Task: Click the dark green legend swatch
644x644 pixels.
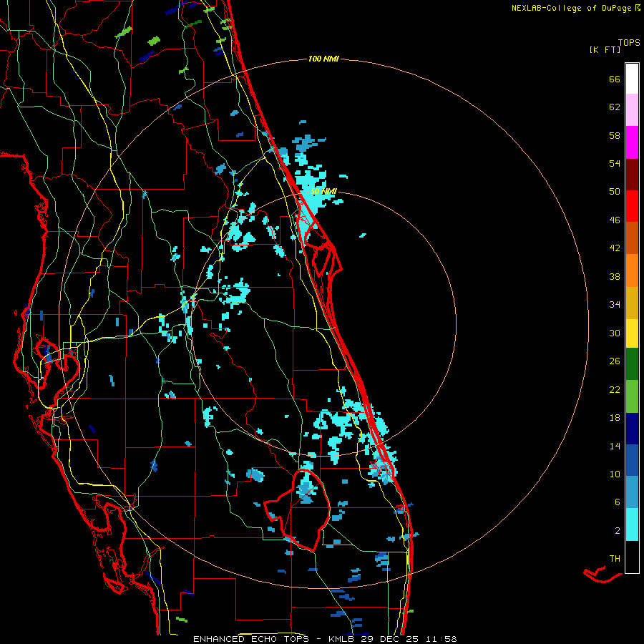Action: [x=632, y=364]
